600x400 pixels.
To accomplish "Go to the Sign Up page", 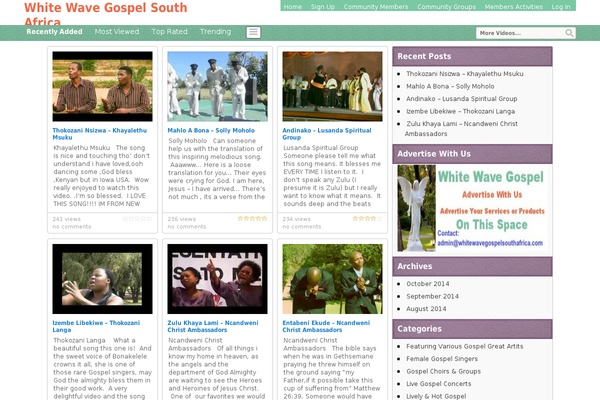I will 323,7.
